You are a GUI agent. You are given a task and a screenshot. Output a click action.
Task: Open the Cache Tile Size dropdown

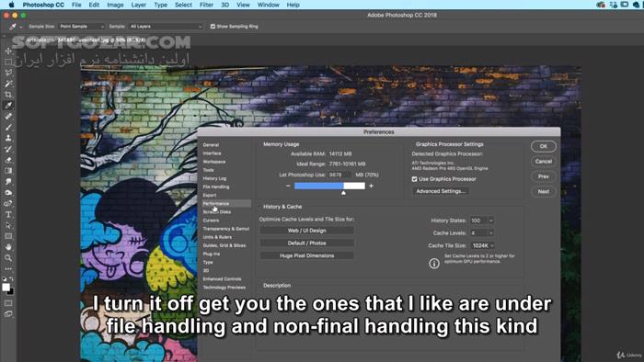point(482,245)
